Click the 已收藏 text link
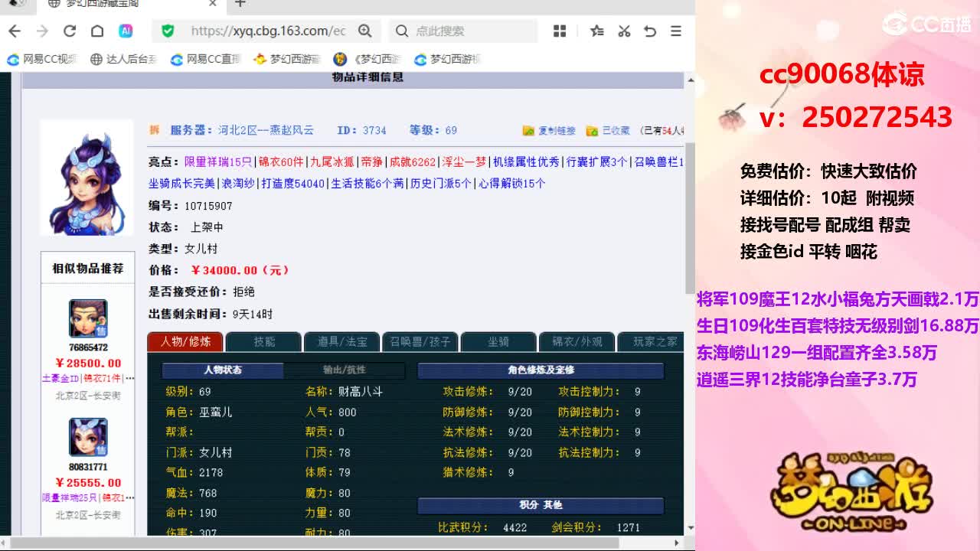The height and width of the screenshot is (551, 980). pyautogui.click(x=616, y=131)
